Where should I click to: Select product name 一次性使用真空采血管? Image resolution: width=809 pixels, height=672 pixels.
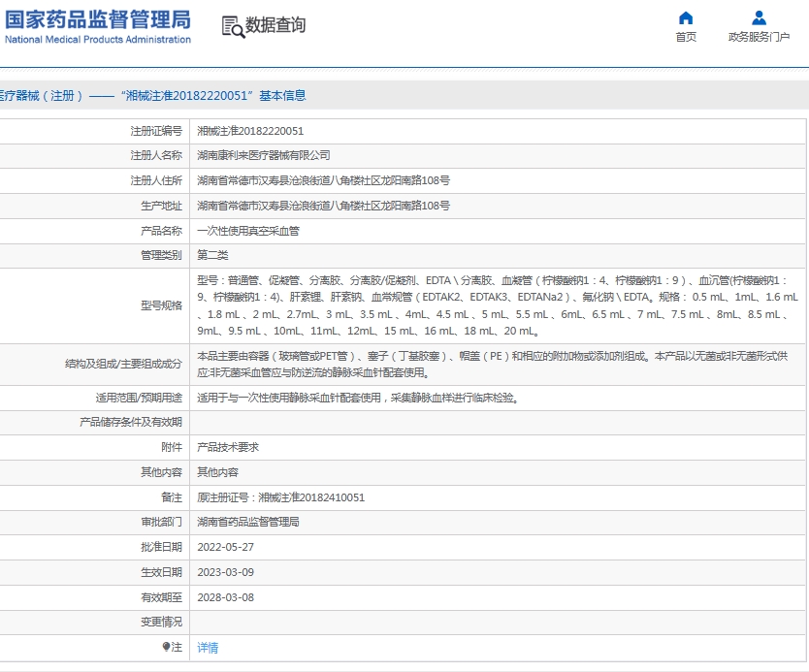[x=248, y=231]
